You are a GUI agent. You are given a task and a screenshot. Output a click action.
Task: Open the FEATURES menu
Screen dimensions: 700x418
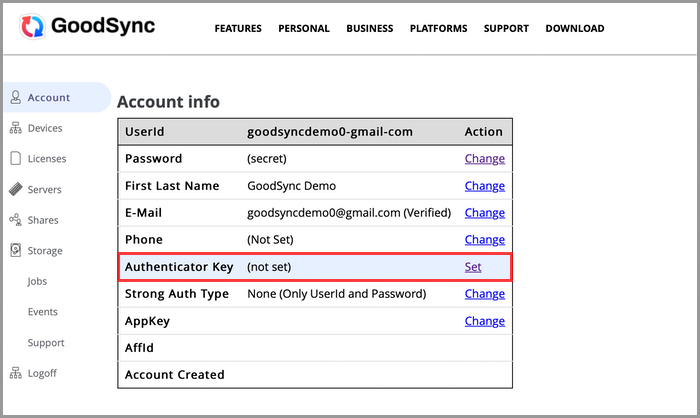coord(238,29)
